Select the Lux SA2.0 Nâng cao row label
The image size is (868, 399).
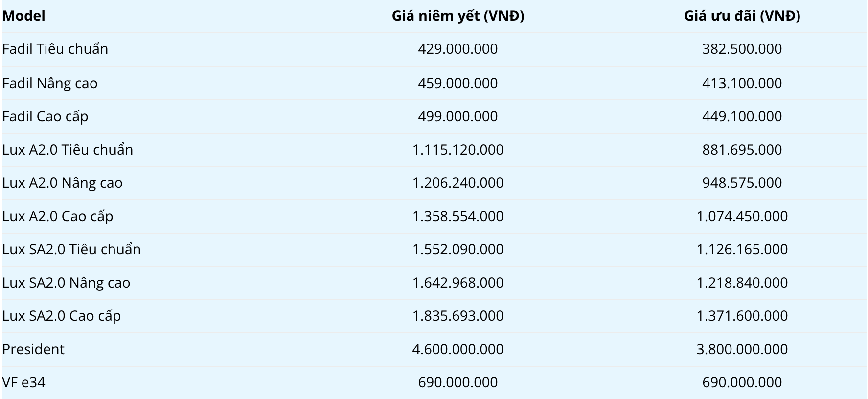point(67,283)
